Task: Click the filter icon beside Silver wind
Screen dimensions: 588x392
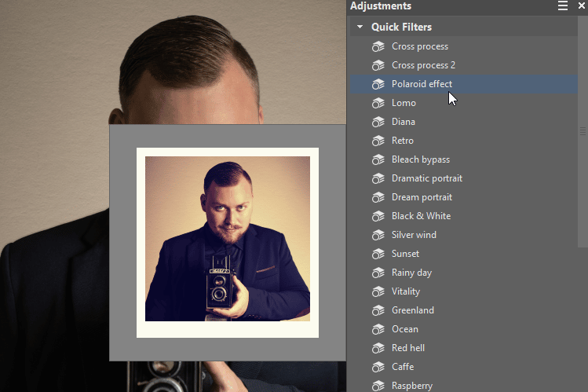Action: [x=378, y=235]
